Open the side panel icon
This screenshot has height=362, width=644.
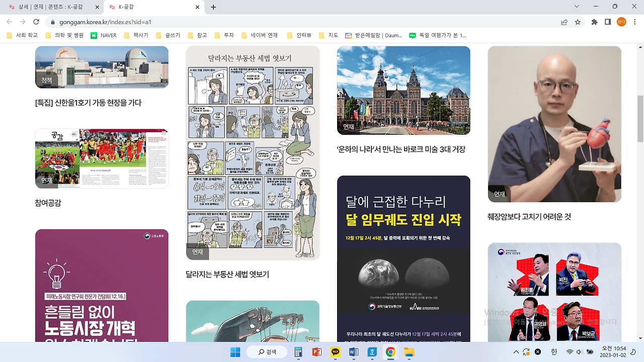[x=608, y=22]
